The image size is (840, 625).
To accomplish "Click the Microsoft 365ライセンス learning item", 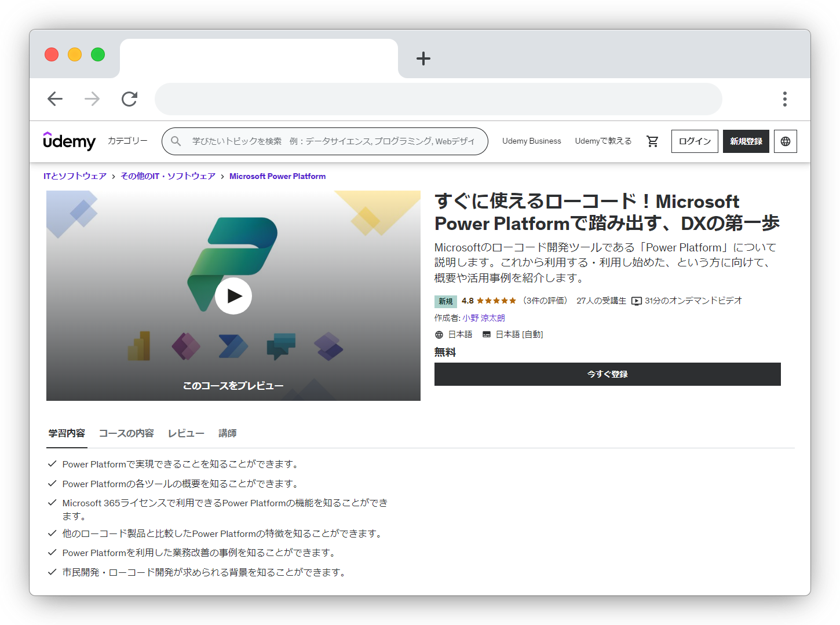I will point(225,509).
